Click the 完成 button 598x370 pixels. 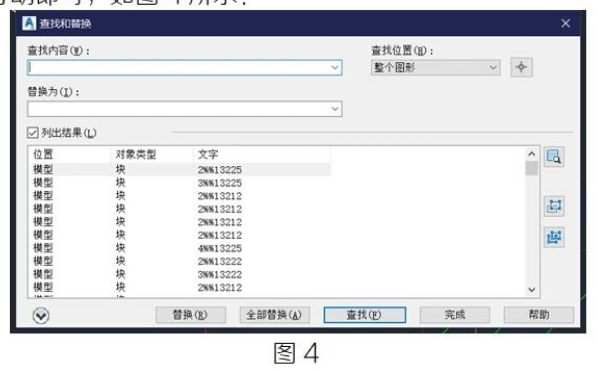(455, 315)
